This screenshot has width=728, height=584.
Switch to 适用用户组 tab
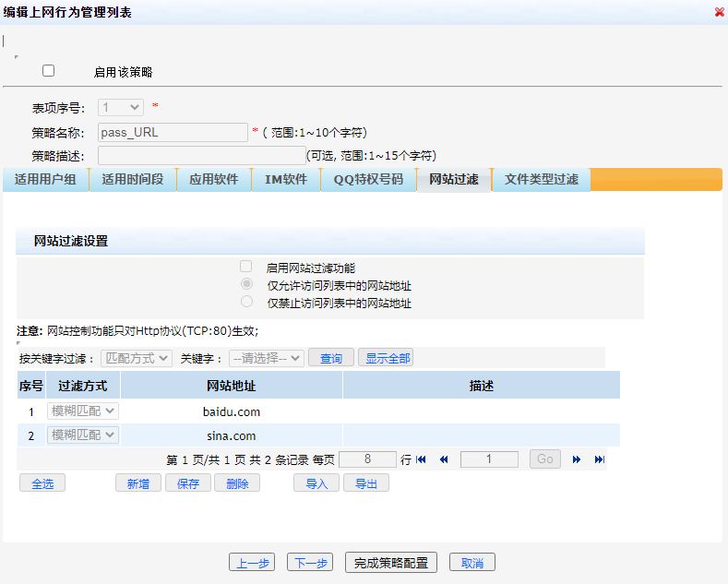(45, 179)
